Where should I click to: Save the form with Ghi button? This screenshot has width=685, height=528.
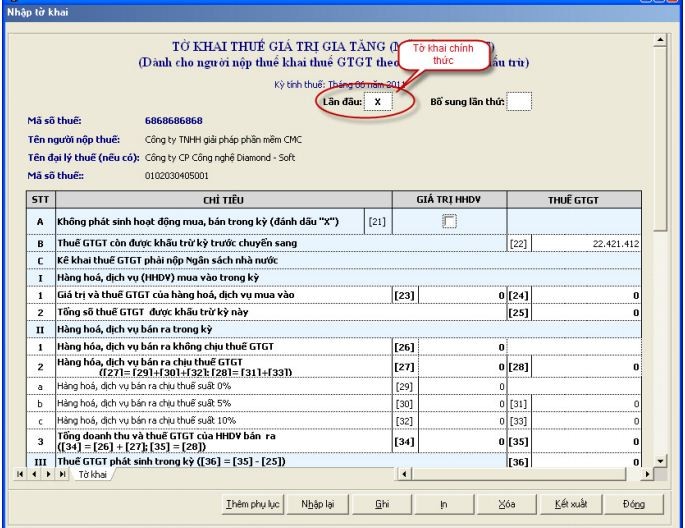tap(382, 504)
